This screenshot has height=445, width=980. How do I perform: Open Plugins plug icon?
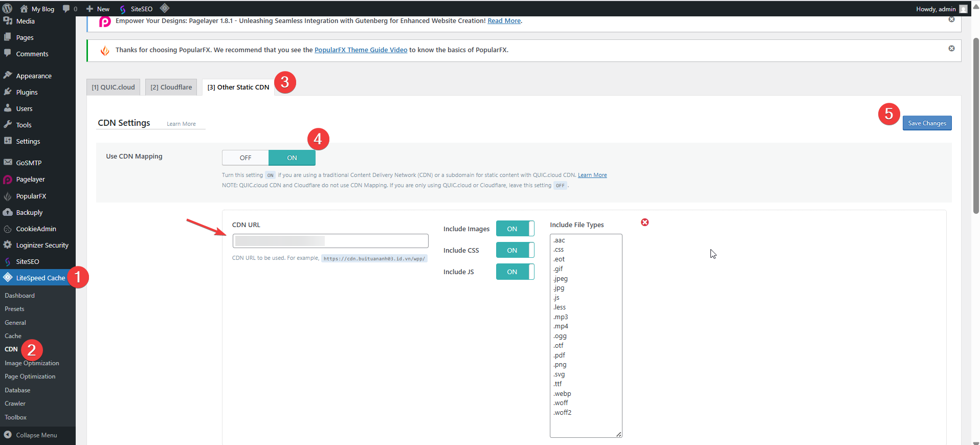point(8,92)
